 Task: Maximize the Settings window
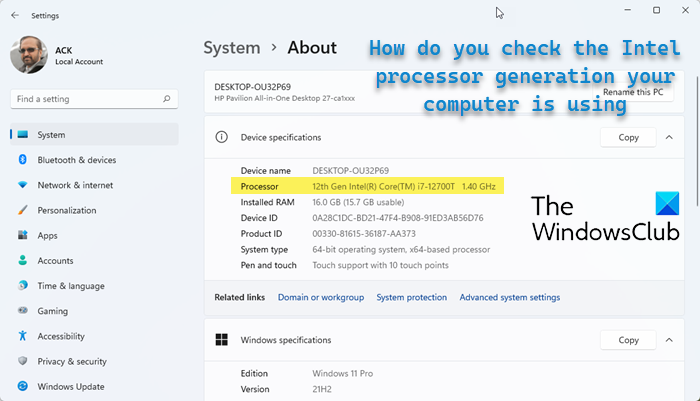[656, 10]
